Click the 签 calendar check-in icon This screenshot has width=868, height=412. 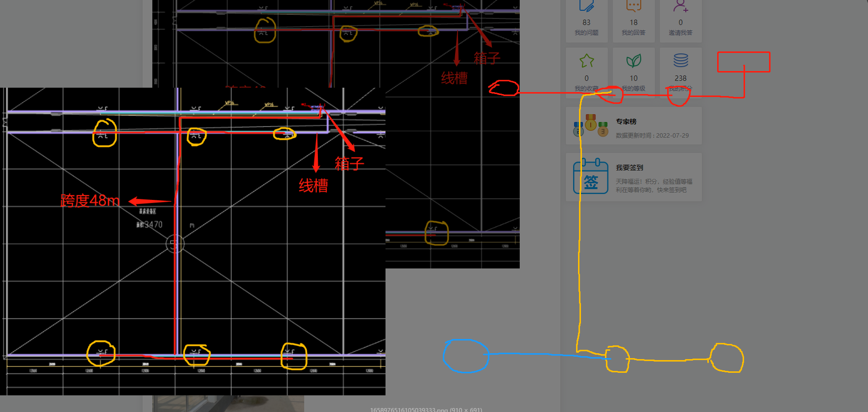tap(591, 176)
